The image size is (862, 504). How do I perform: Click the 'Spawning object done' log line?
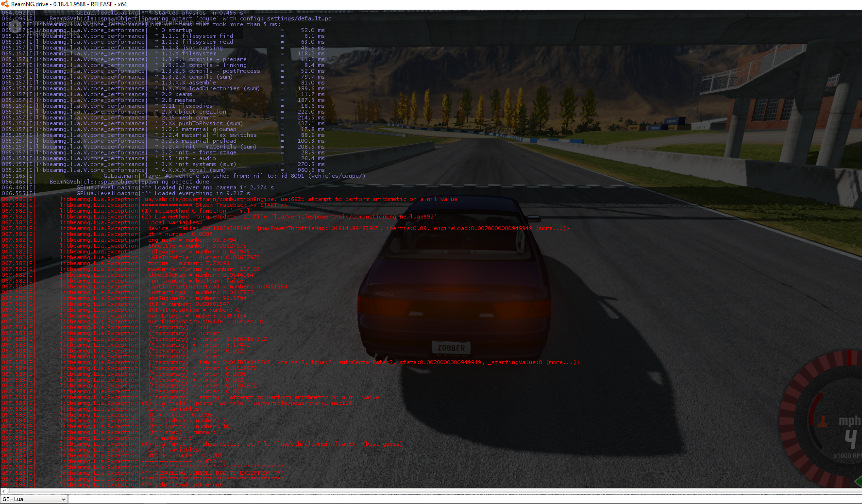click(x=175, y=182)
